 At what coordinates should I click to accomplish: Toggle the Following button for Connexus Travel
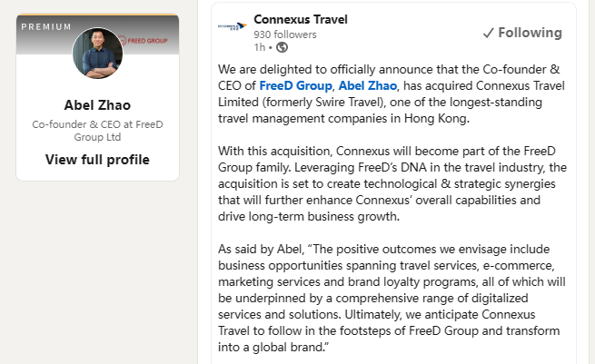click(x=522, y=33)
